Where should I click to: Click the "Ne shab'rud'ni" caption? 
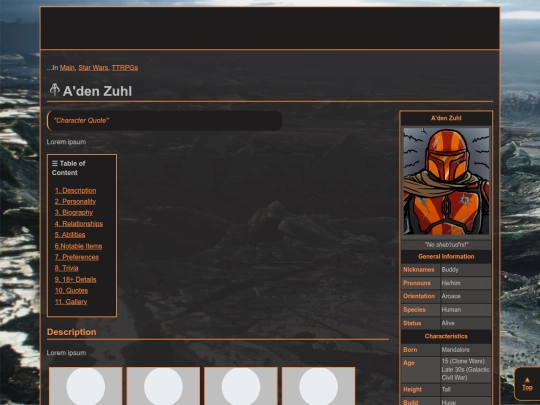pos(446,245)
